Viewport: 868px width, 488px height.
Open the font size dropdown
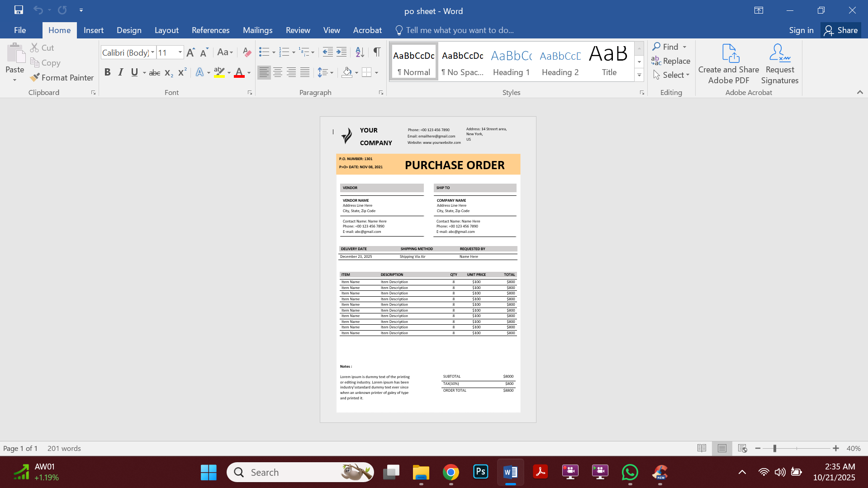coord(179,52)
